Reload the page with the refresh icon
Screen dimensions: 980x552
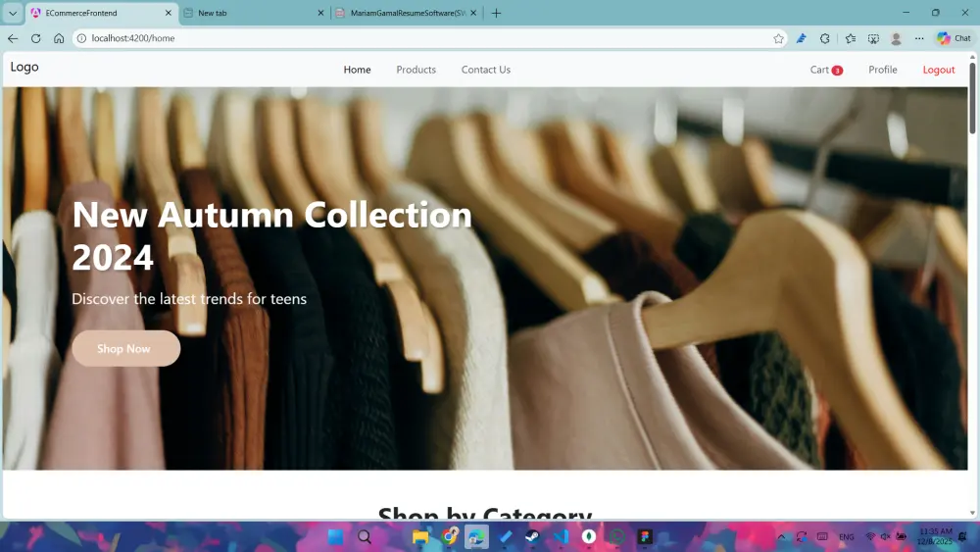35,38
